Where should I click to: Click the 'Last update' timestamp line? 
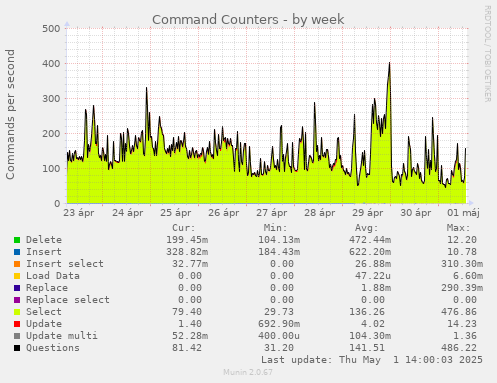[x=372, y=360]
